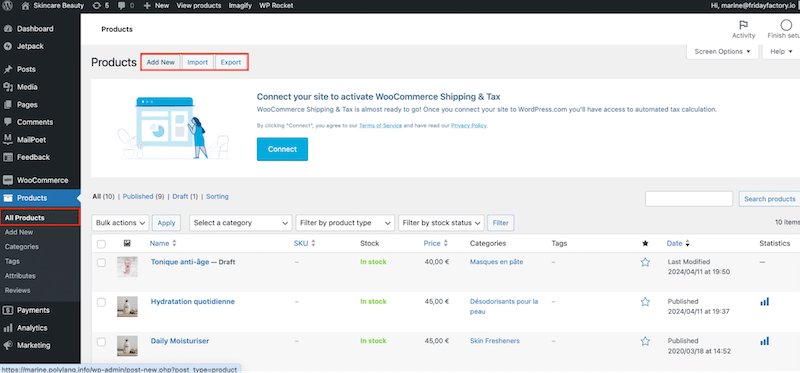
Task: Click the Pages icon in sidebar
Action: pos(8,105)
